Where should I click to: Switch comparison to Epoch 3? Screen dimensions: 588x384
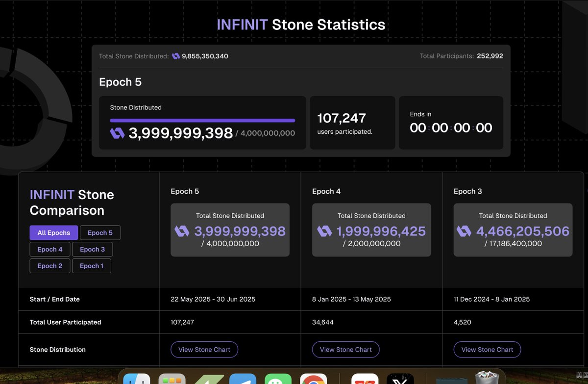click(x=92, y=249)
